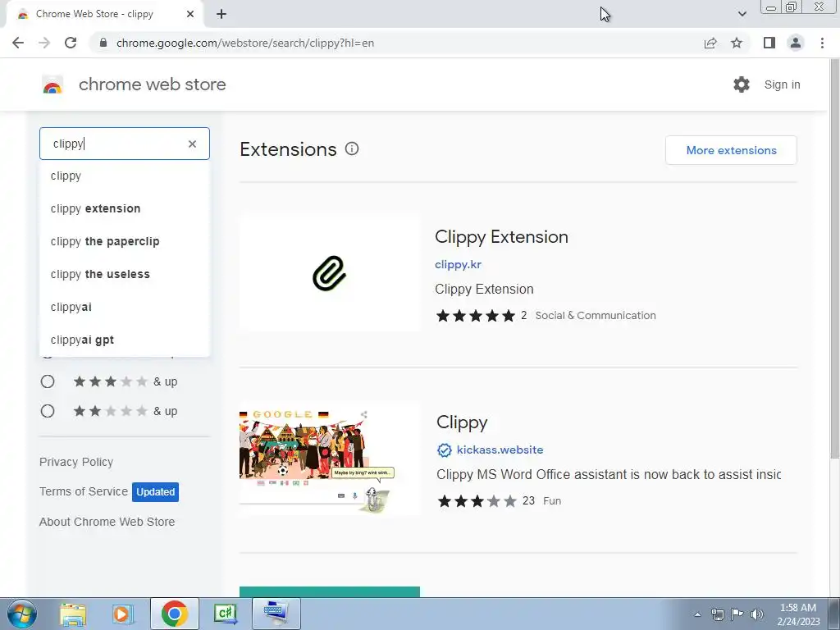Open Terms of Service link
This screenshot has height=630, width=840.
(x=84, y=491)
